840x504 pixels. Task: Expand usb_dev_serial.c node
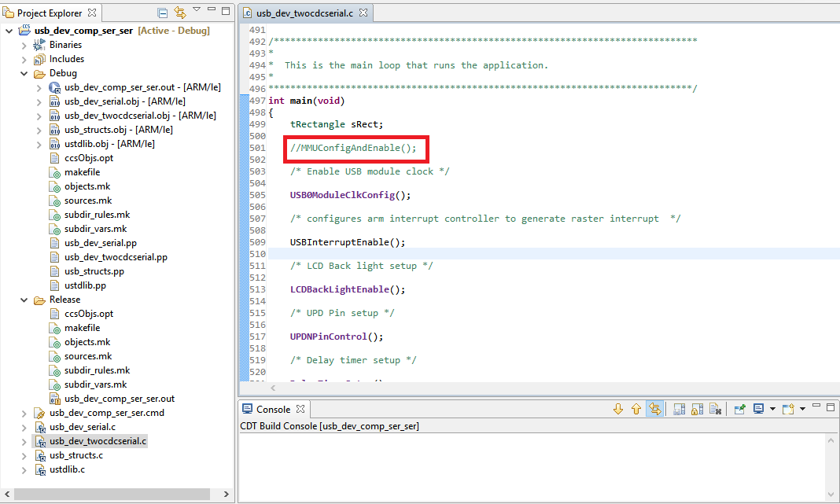24,428
